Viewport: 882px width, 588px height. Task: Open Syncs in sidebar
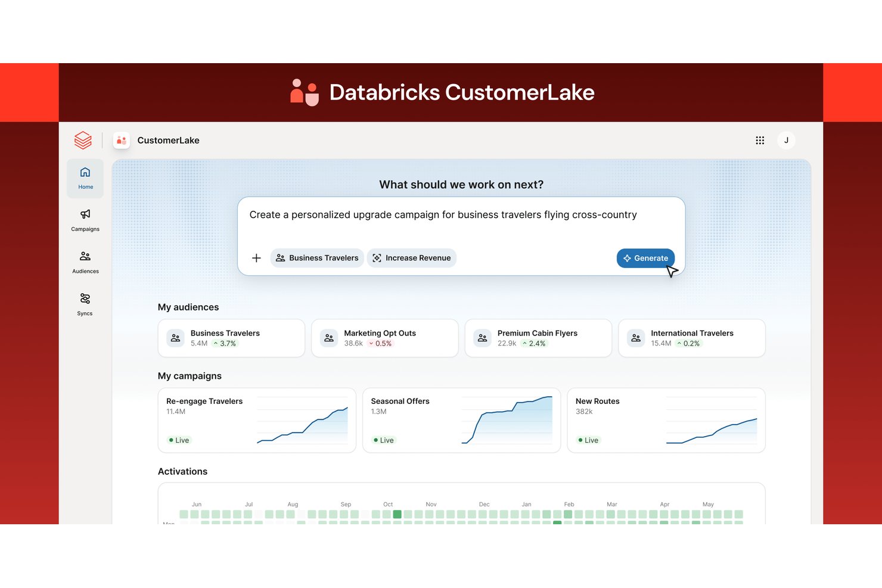[85, 304]
